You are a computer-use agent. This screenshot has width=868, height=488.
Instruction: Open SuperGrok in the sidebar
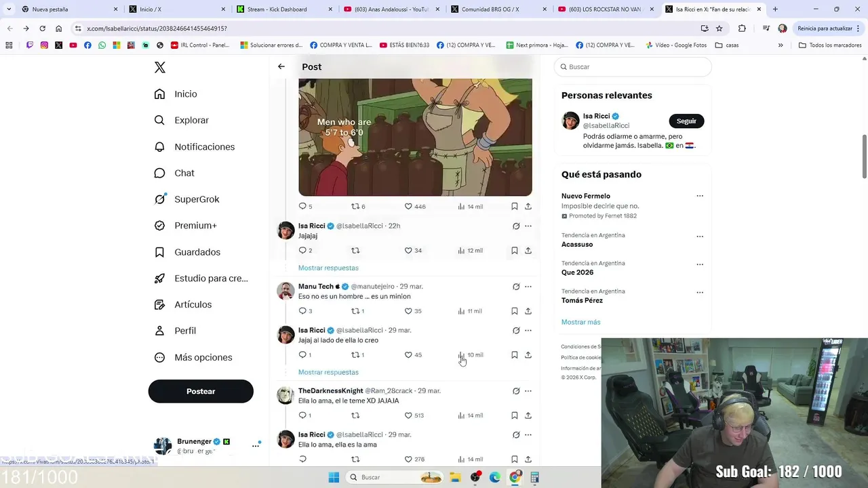click(186, 199)
